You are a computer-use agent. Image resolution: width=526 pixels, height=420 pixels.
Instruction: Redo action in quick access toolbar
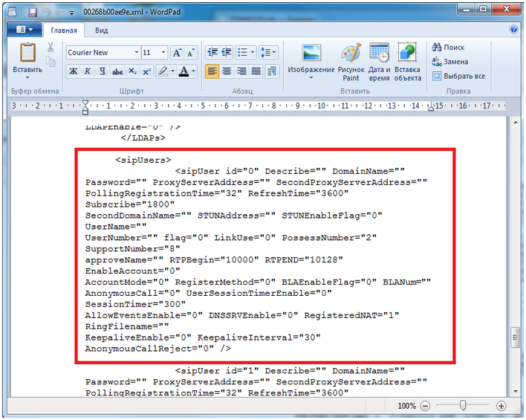coord(59,13)
